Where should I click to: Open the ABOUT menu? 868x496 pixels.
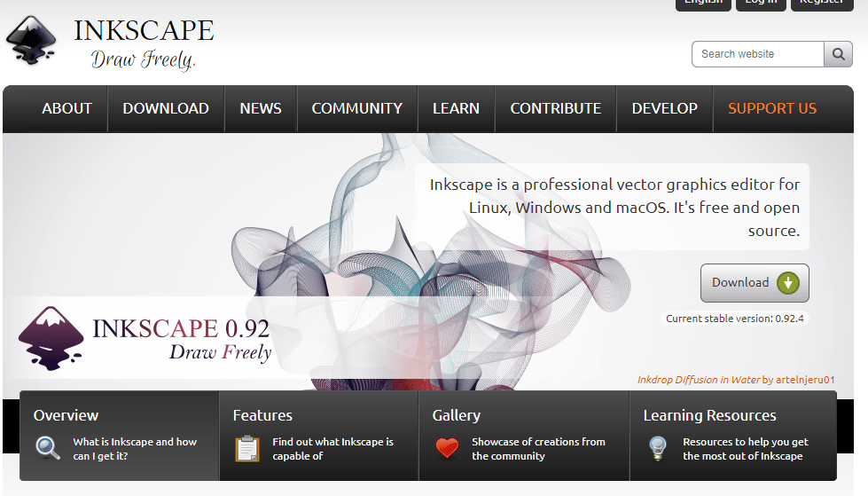(67, 108)
